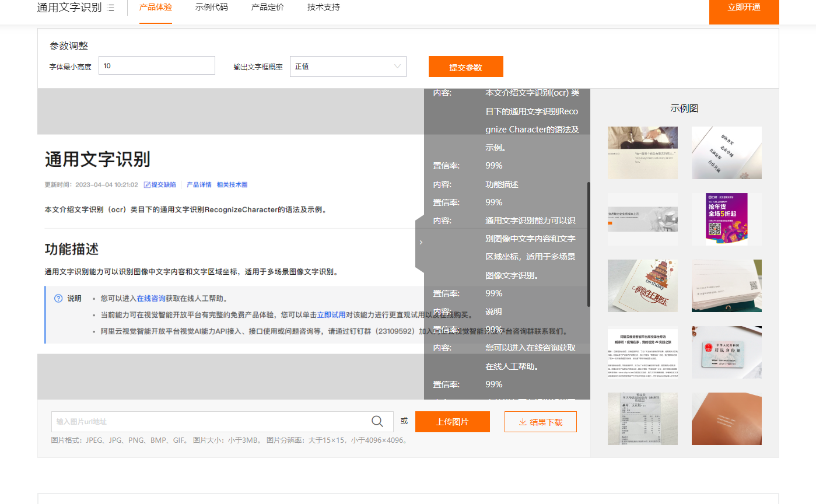816x504 pixels.
Task: Submit parameters with 提交参数
Action: (466, 66)
